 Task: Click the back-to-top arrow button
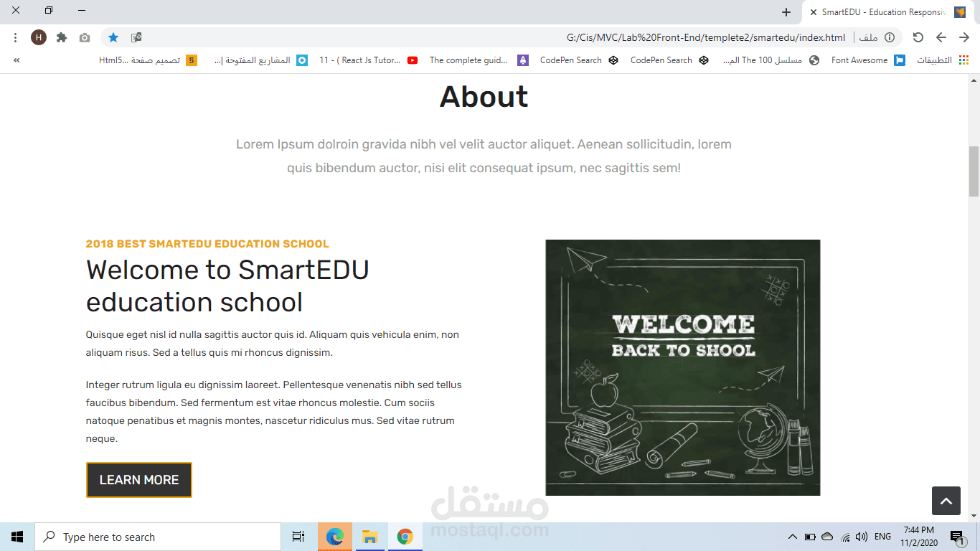[946, 501]
